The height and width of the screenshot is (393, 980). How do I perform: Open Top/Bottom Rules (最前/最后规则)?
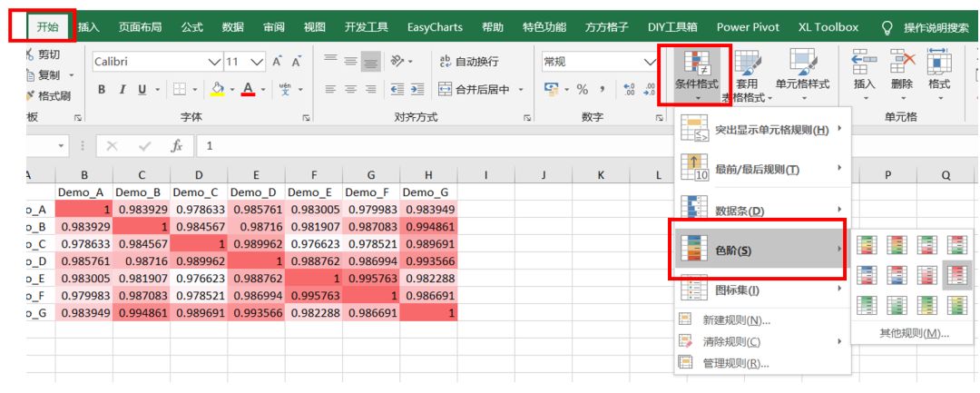pyautogui.click(x=762, y=169)
